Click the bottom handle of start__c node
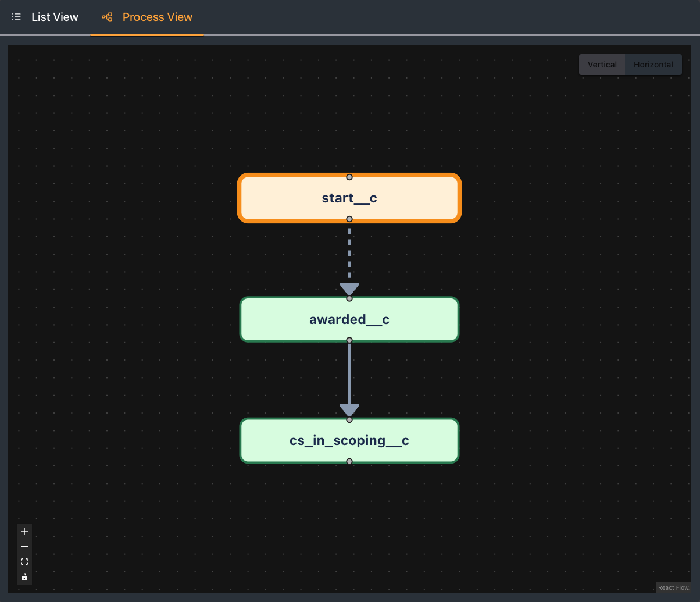700x602 pixels. pos(349,219)
